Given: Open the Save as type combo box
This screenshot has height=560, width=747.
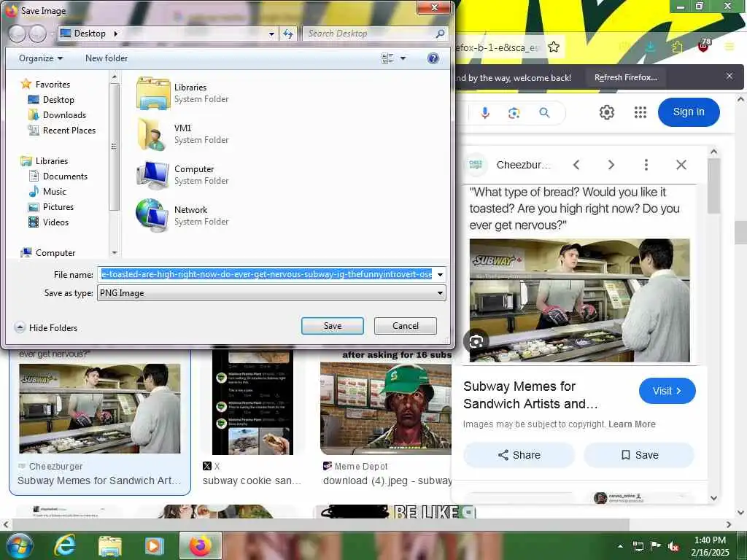Looking at the screenshot, I should pyautogui.click(x=271, y=293).
